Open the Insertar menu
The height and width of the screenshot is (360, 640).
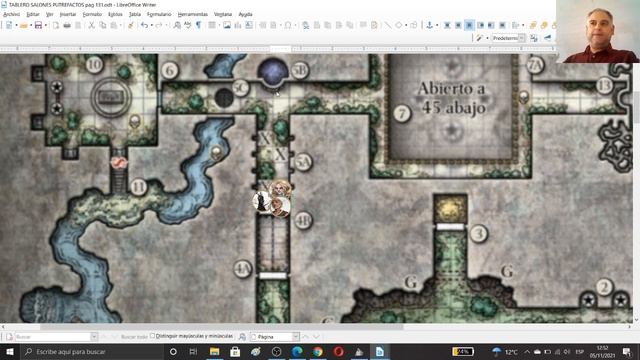tap(68, 14)
